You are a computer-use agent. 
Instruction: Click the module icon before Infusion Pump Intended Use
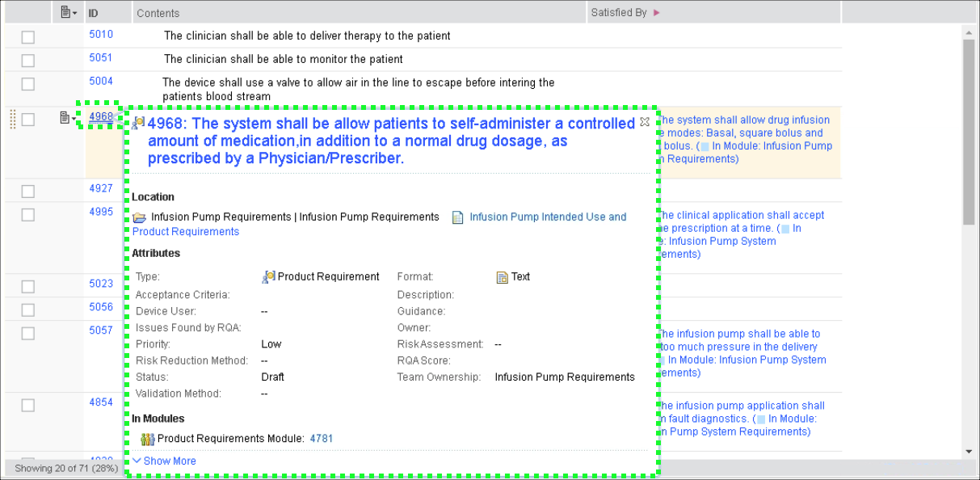[x=458, y=217]
